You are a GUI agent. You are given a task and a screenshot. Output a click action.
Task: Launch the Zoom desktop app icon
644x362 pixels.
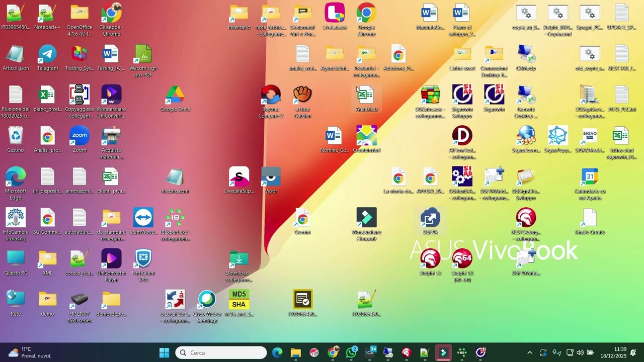coord(79,140)
